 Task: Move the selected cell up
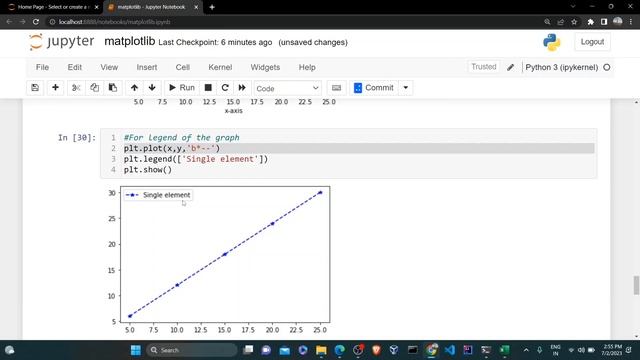(134, 88)
